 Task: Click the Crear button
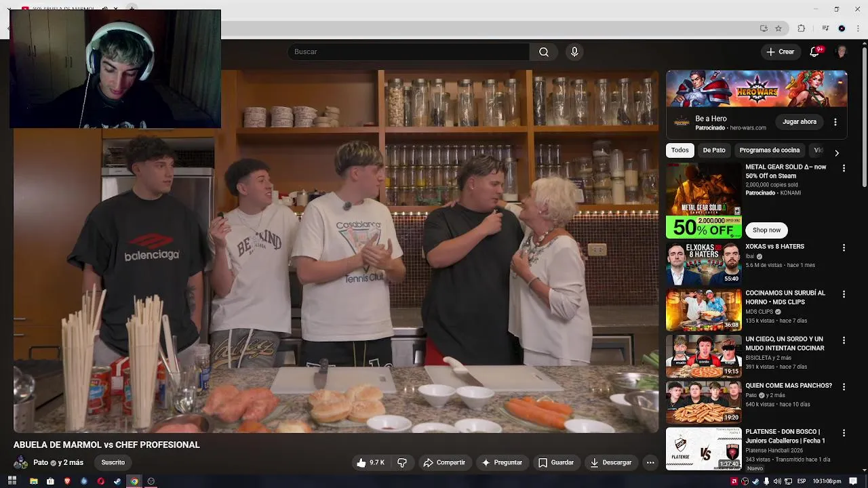click(780, 52)
